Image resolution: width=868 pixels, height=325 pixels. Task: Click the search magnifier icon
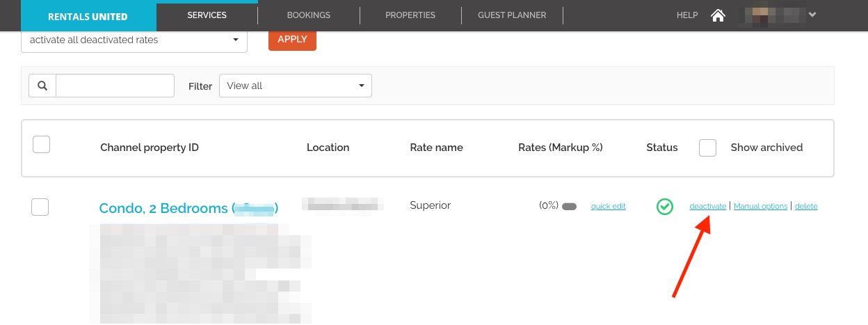tap(42, 86)
